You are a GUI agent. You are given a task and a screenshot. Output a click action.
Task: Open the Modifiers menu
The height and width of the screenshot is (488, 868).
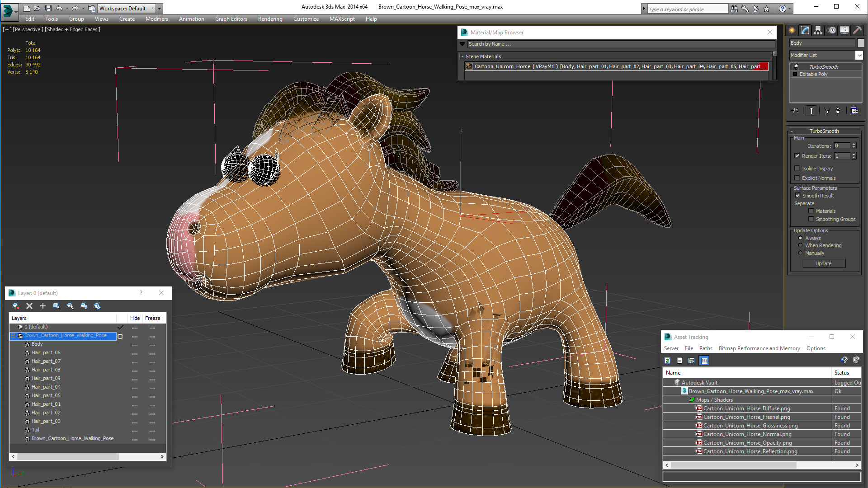point(156,19)
